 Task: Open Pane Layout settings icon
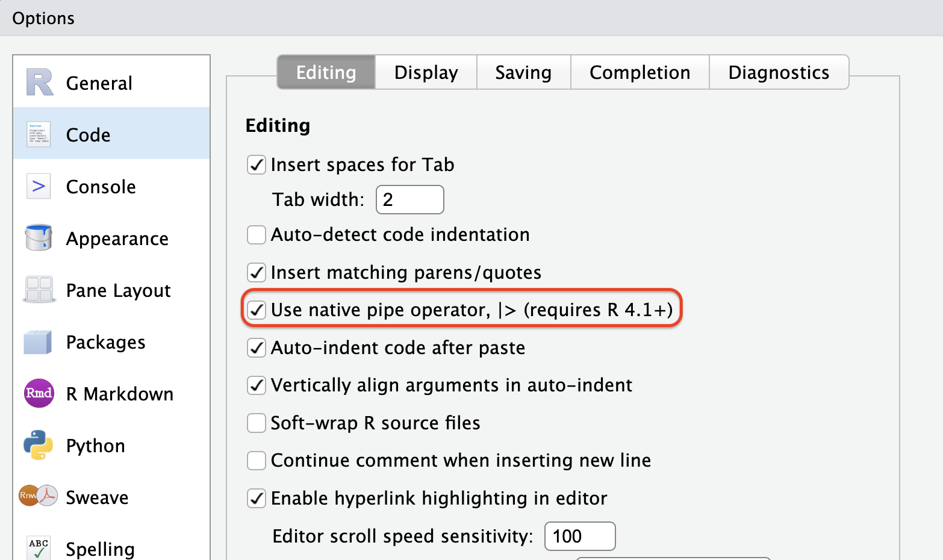(38, 290)
